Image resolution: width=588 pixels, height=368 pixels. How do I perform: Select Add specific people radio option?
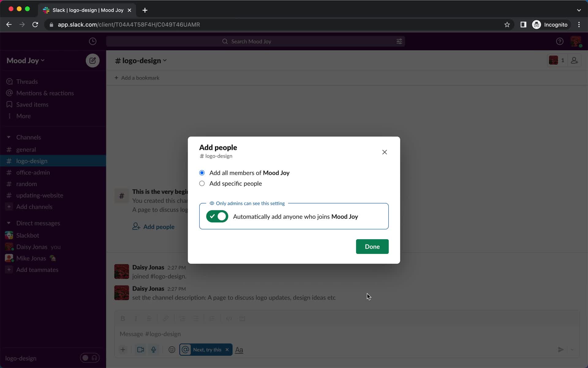coord(202,184)
